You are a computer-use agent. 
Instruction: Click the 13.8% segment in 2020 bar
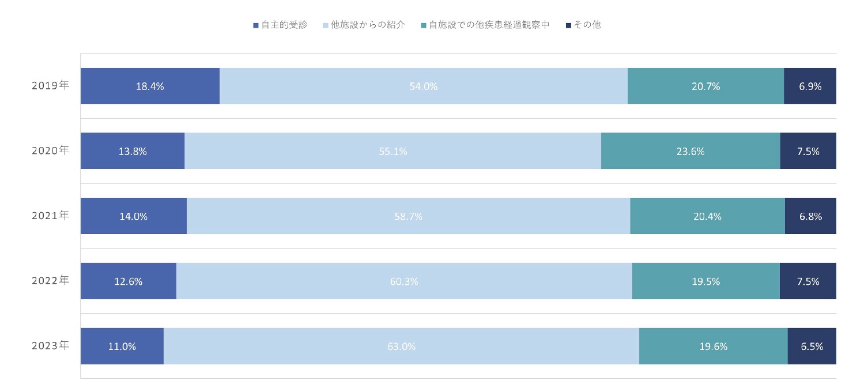click(x=133, y=151)
